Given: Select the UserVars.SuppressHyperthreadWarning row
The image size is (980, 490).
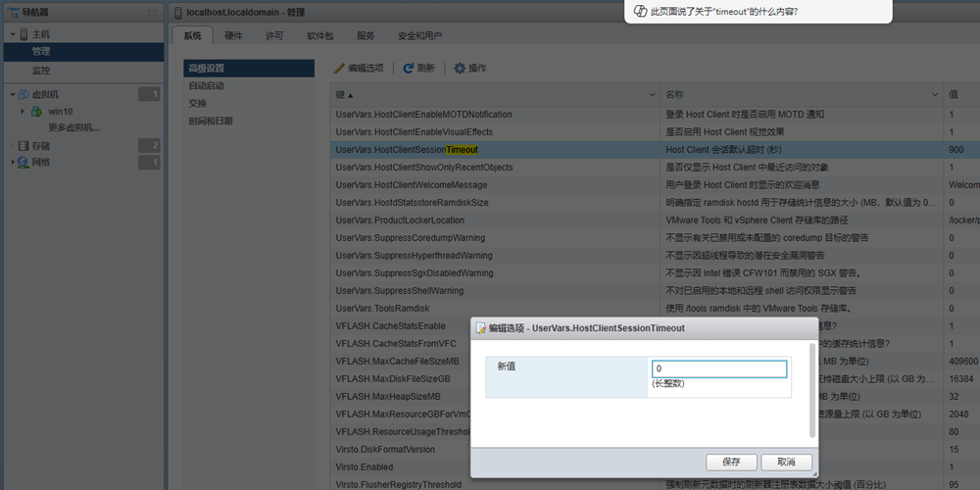Looking at the screenshot, I should [655, 256].
